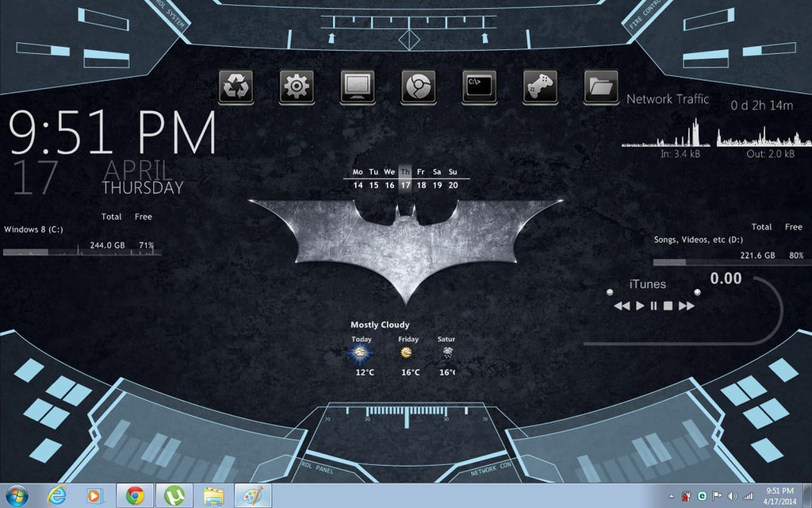Image resolution: width=812 pixels, height=508 pixels.
Task: Click the tray icon with red X
Action: 687,497
